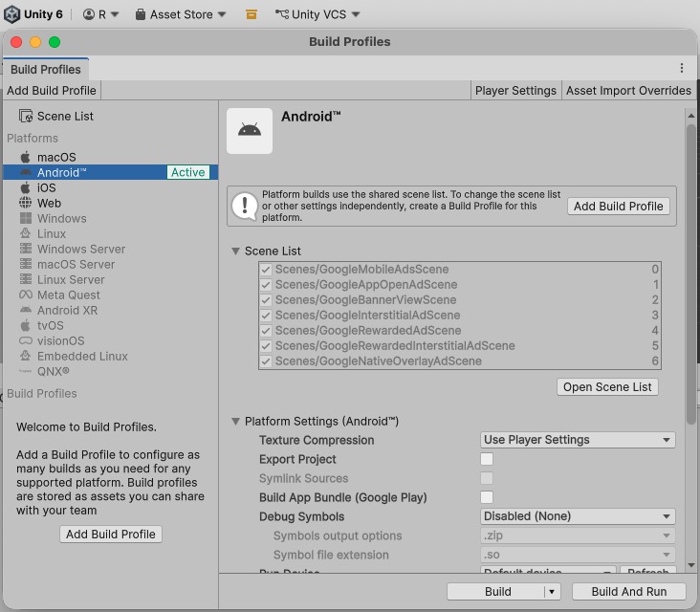Click the Open Scene List button
This screenshot has width=700, height=612.
(x=607, y=387)
